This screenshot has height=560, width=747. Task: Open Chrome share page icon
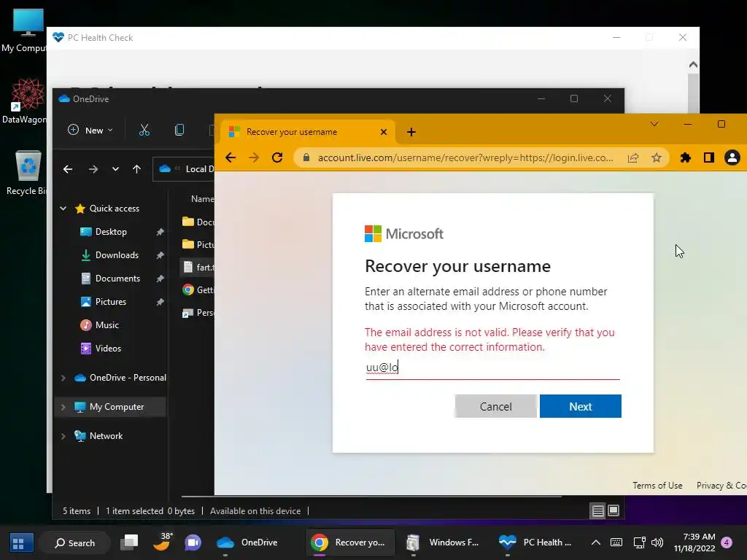tap(633, 157)
